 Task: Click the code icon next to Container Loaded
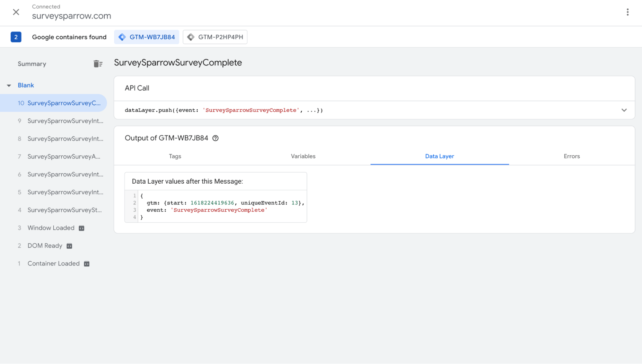click(x=87, y=264)
